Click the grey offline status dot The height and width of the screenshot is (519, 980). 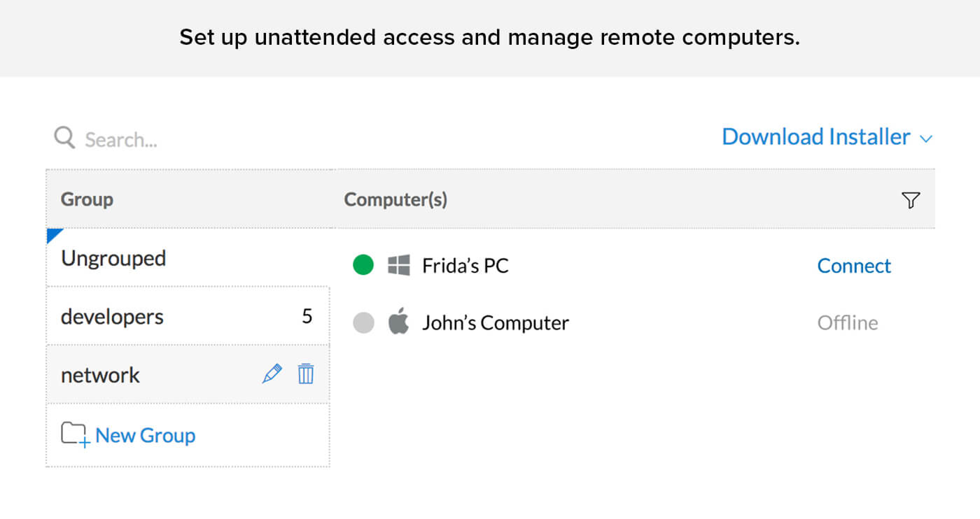[363, 322]
